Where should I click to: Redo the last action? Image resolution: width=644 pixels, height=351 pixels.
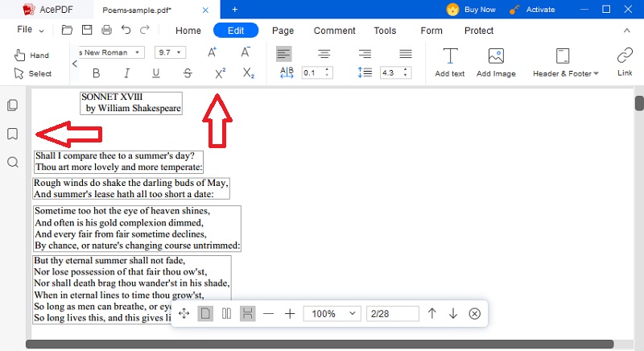click(145, 30)
